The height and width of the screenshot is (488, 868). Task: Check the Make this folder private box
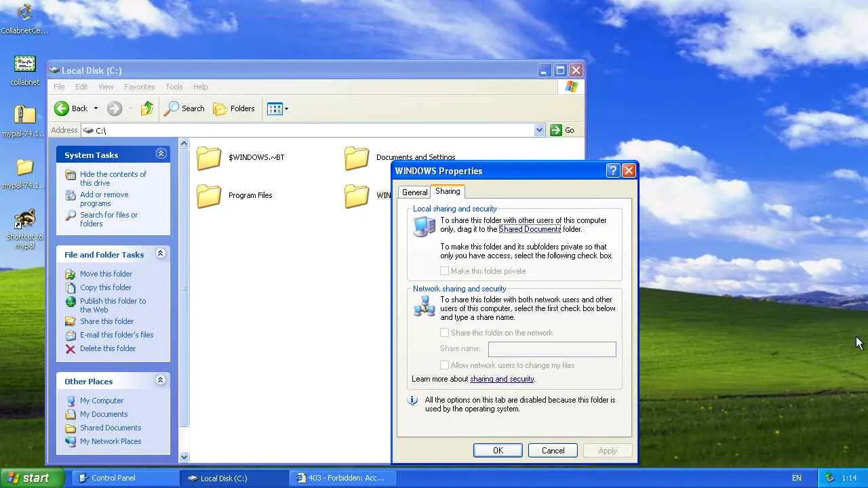click(445, 271)
